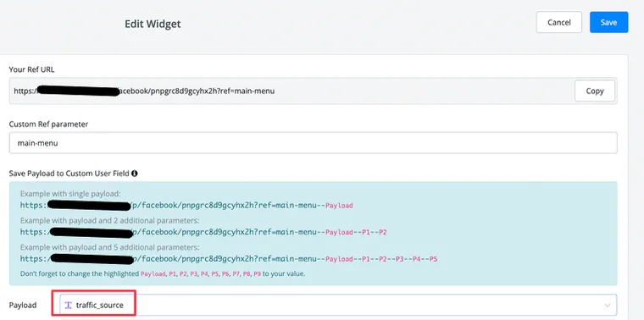Image resolution: width=644 pixels, height=320 pixels.
Task: Click example URL ending in P4--P5
Action: (x=229, y=259)
